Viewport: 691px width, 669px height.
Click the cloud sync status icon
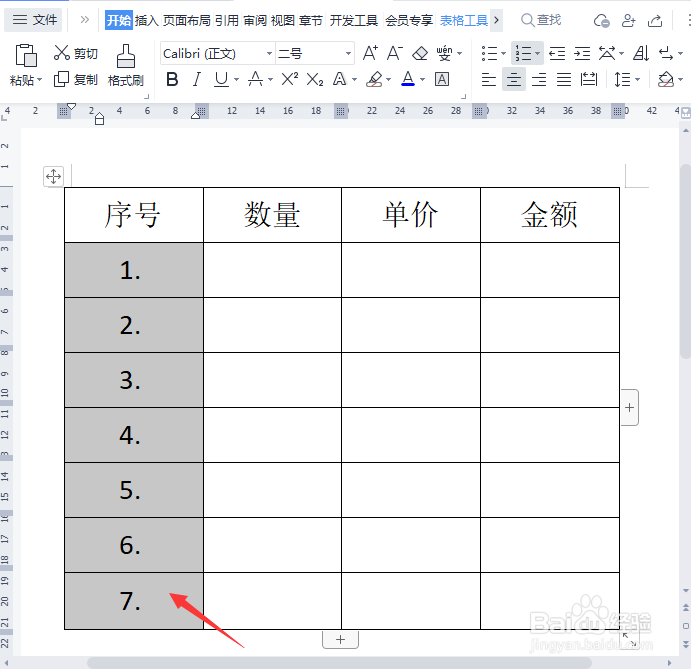[602, 20]
